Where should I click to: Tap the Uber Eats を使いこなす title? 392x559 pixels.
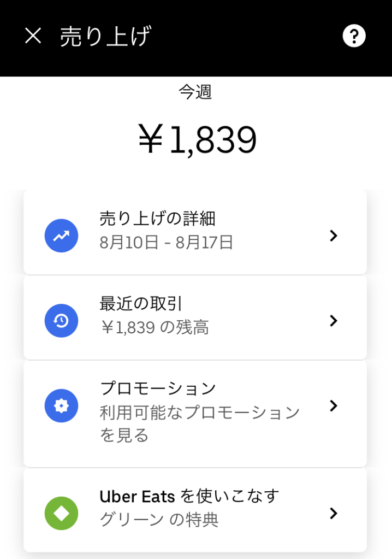pyautogui.click(x=189, y=496)
